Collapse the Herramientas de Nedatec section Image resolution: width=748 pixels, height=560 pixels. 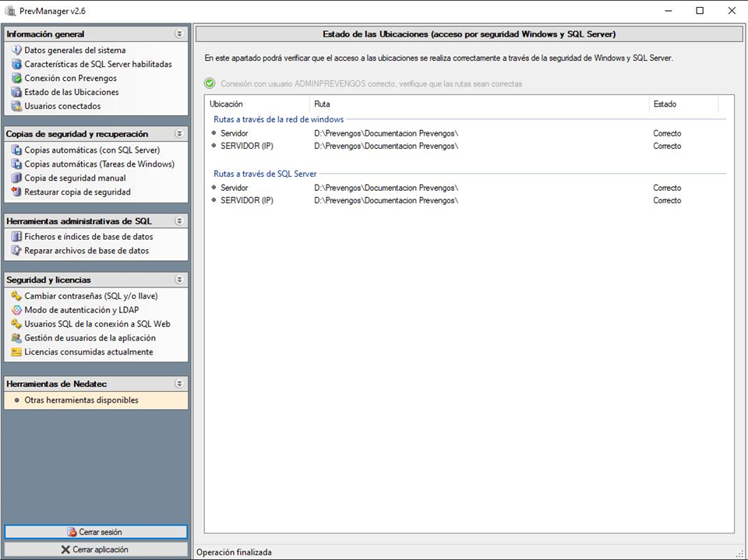pyautogui.click(x=179, y=384)
